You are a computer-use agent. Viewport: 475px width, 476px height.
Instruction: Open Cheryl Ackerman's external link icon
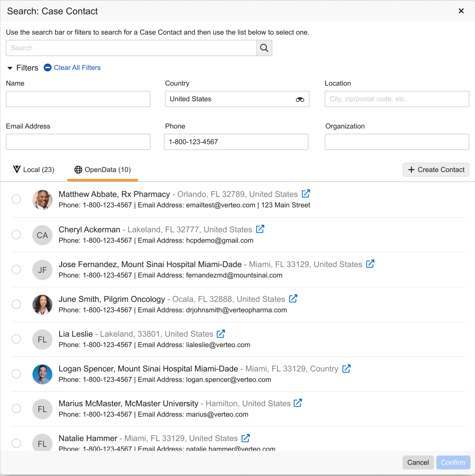click(260, 229)
